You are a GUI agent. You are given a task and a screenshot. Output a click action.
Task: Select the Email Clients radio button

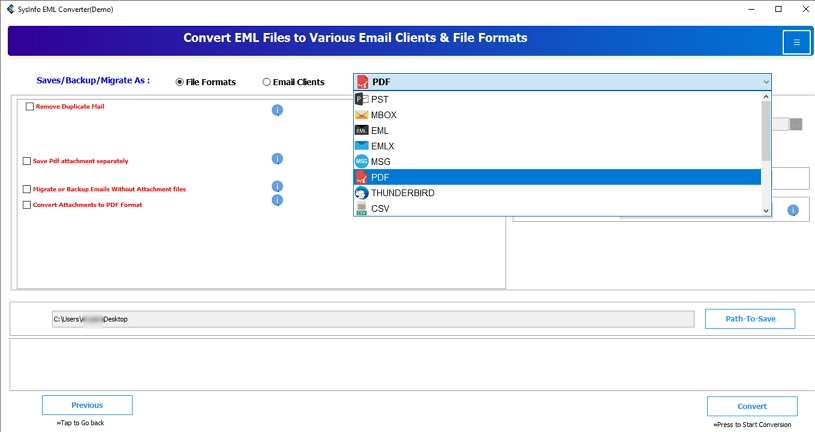(266, 82)
